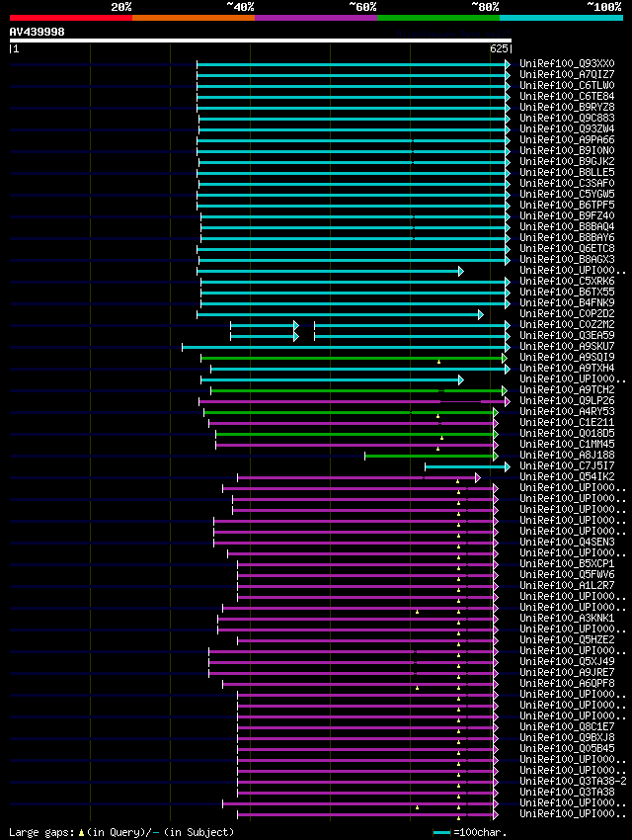Viewport: 632px width, 840px height.
Task: Select the UniRef100_B9I0N0 label
Action: pos(567,150)
